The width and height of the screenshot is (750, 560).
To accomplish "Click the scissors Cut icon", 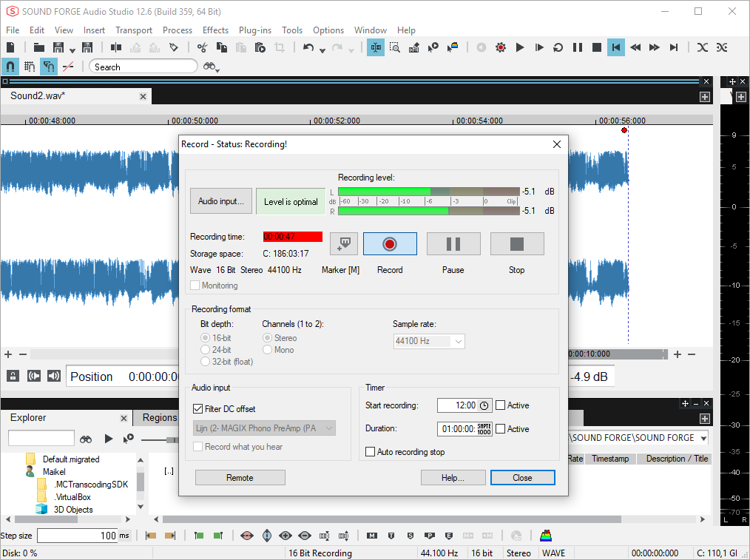I will (203, 47).
